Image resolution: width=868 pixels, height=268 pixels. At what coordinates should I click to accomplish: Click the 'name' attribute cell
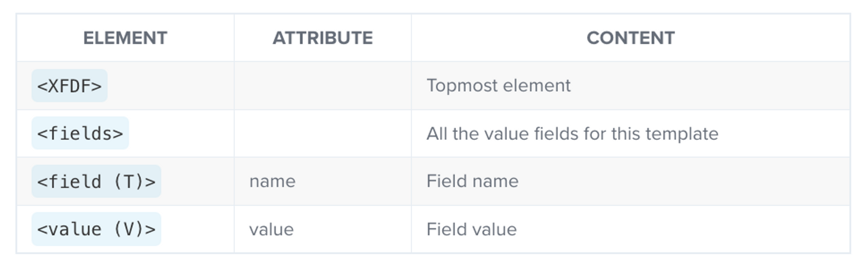click(272, 182)
